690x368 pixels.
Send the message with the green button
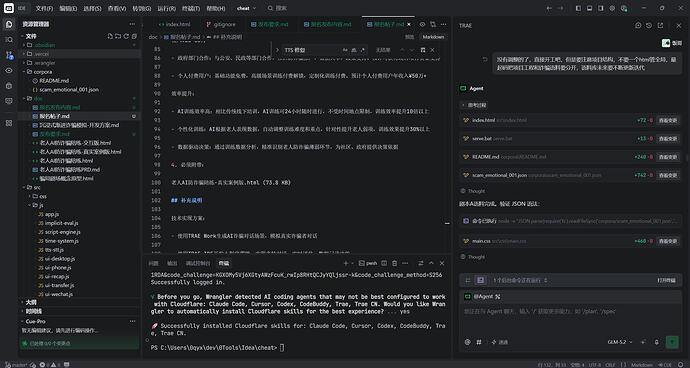[672, 342]
